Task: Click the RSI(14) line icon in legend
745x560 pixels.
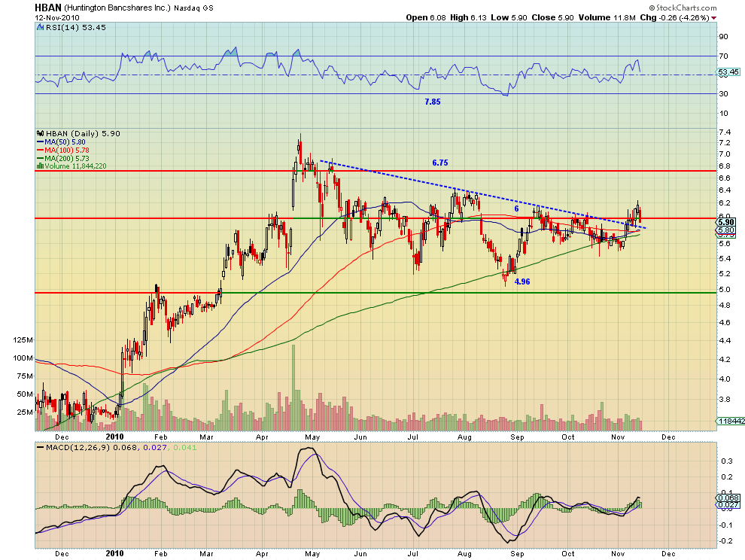Action: click(x=41, y=28)
